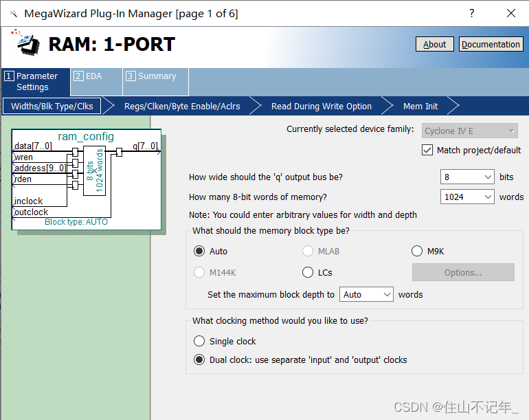Open the q output bus width dropdown
529x420 pixels.
tap(467, 177)
